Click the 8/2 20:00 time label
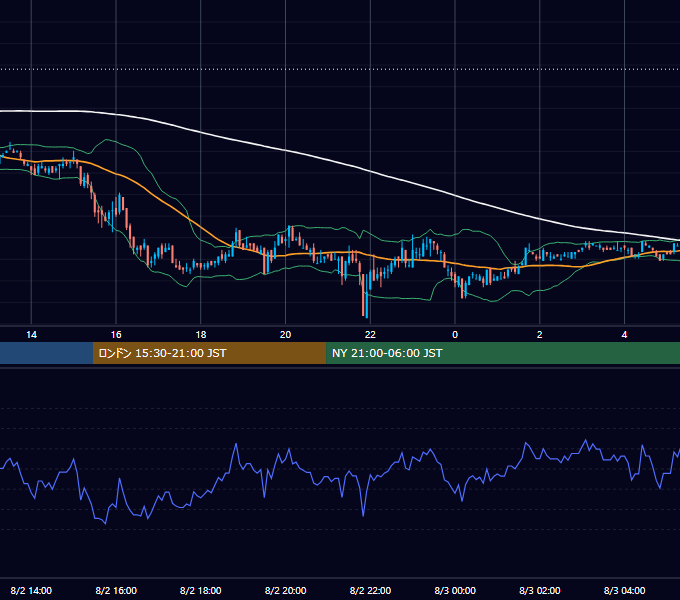The width and height of the screenshot is (680, 600). point(286,590)
